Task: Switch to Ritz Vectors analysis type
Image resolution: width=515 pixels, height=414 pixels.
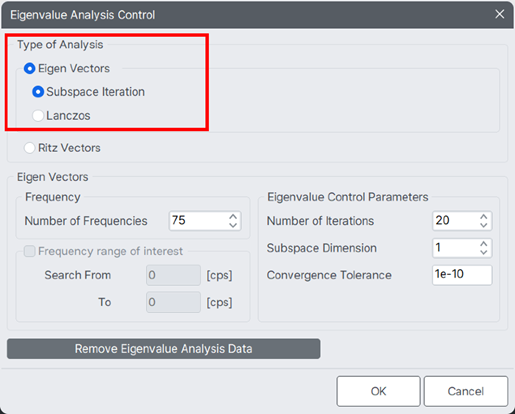Action: pos(30,148)
